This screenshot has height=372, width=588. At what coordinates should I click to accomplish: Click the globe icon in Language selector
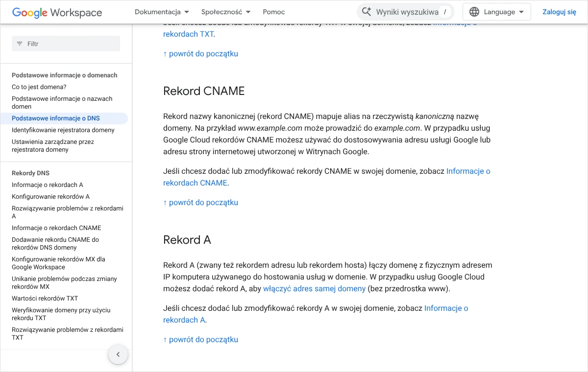[474, 12]
